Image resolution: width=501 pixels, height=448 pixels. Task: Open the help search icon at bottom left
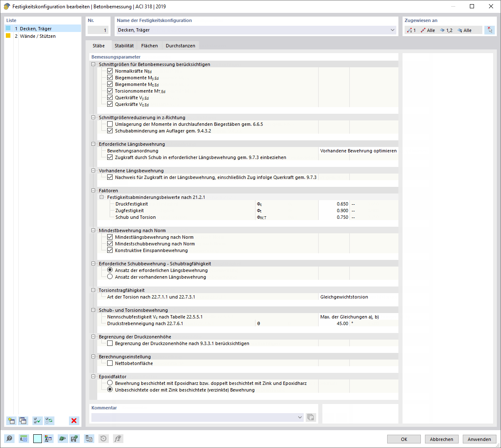click(9, 438)
